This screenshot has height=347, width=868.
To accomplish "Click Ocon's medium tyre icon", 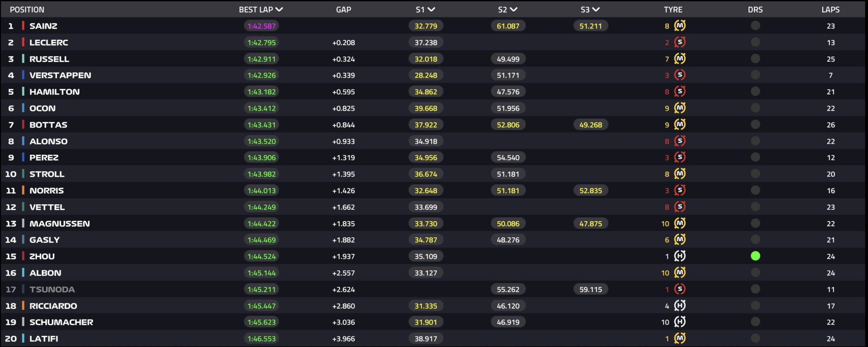I will pyautogui.click(x=680, y=108).
